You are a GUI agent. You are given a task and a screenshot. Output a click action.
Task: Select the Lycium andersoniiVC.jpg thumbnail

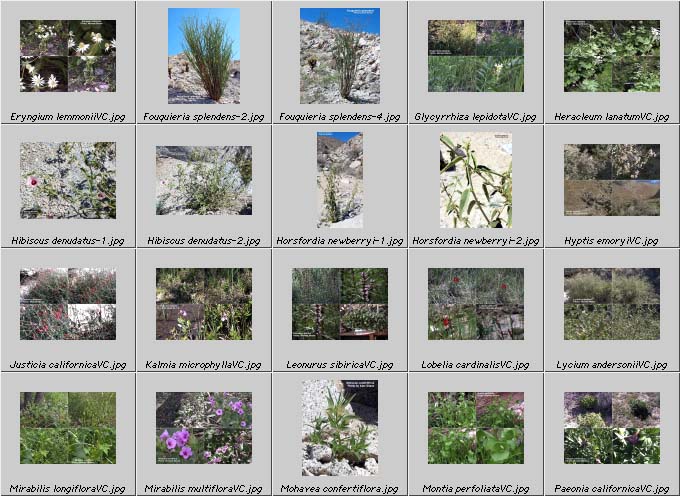point(612,304)
